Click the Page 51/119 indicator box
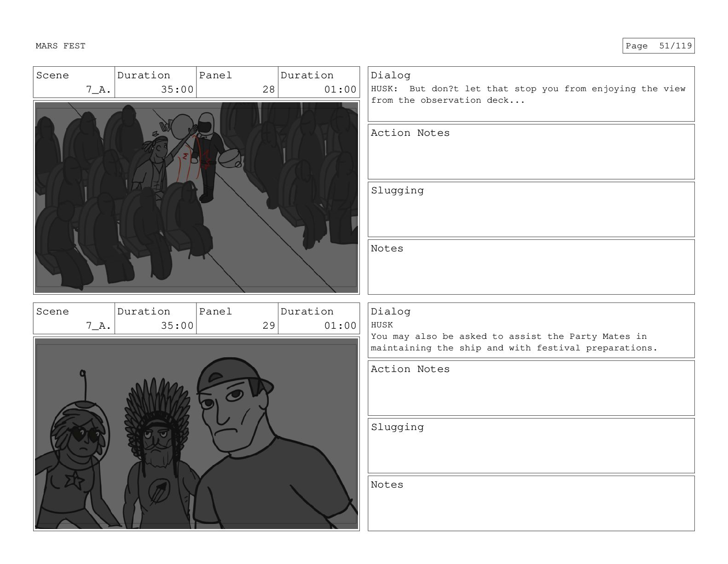 click(x=658, y=46)
